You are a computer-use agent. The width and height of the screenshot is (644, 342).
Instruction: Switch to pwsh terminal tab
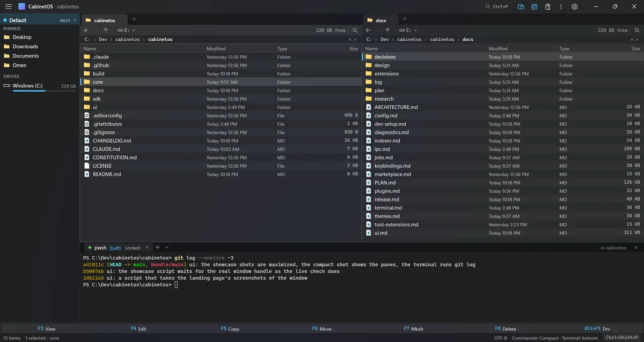[x=100, y=248]
